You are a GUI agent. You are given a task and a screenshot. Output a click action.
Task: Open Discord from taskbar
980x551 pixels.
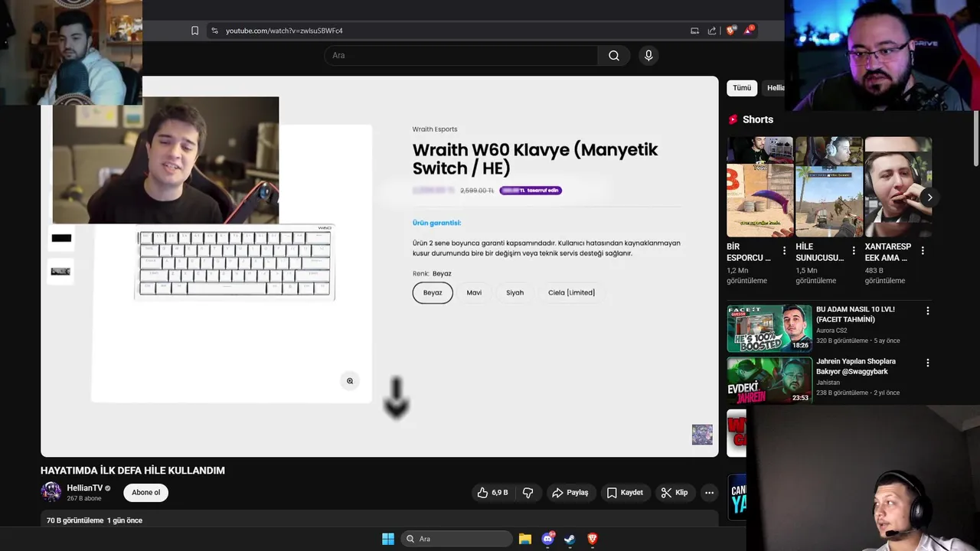click(547, 539)
